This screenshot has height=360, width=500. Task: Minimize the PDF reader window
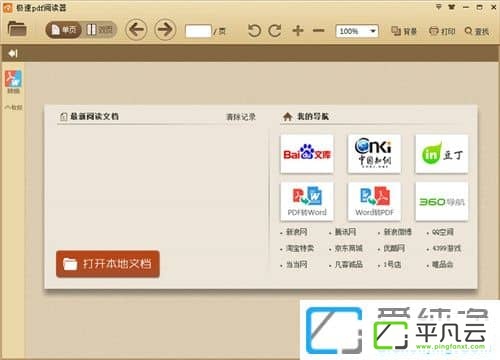(466, 7)
